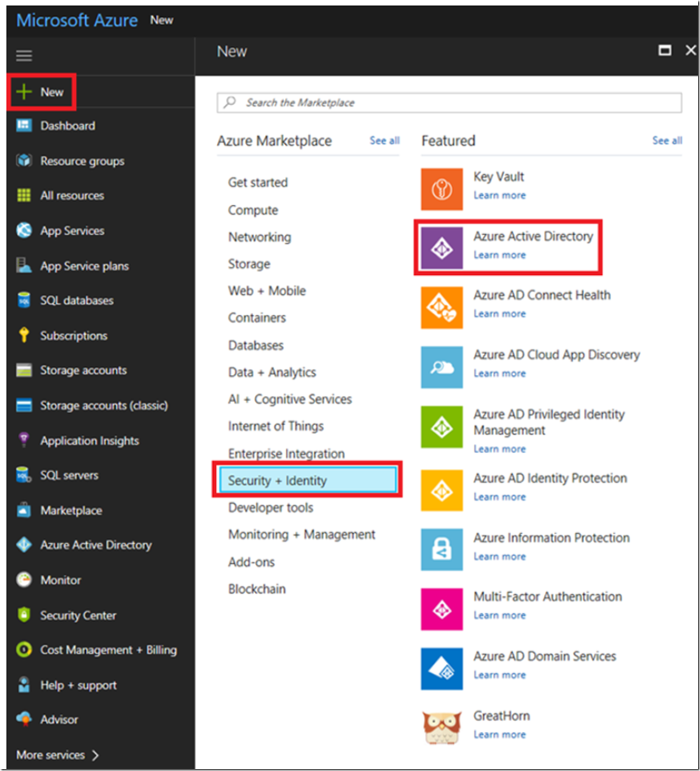Select the Storage category

[249, 264]
